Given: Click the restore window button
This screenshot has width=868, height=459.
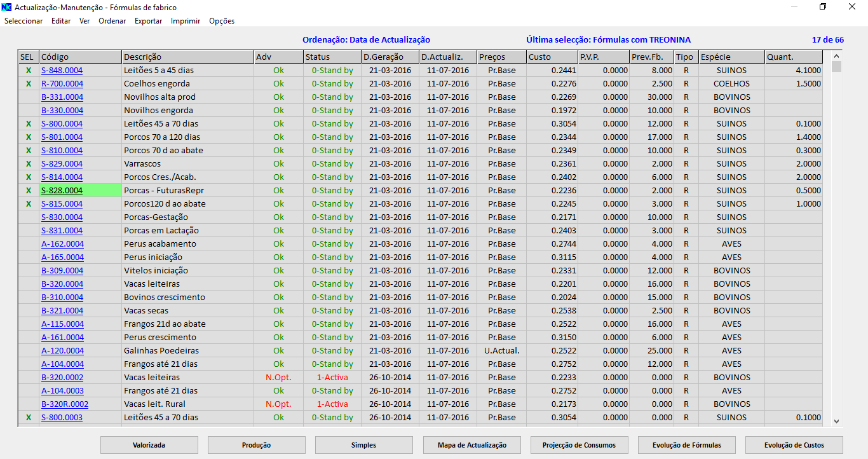Looking at the screenshot, I should point(823,7).
